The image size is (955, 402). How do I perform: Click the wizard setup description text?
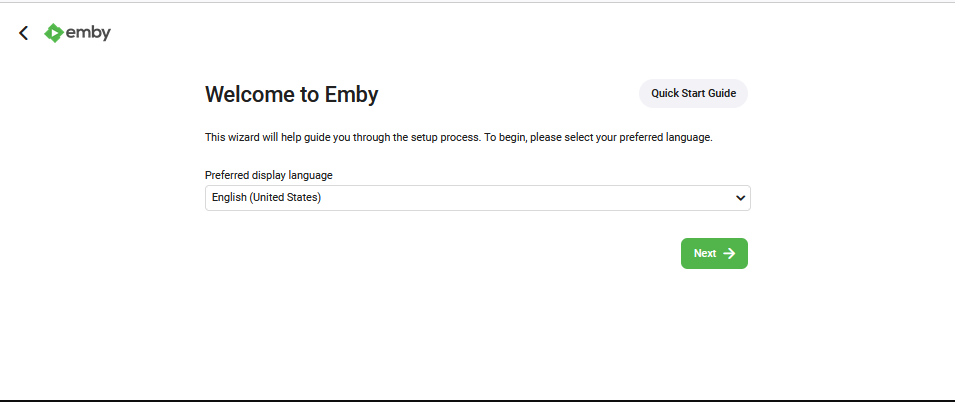pos(459,138)
